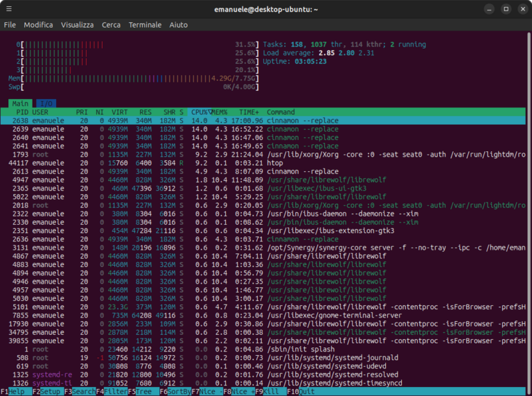532x396 pixels.
Task: Sort by the USER column header
Action: (x=40, y=112)
